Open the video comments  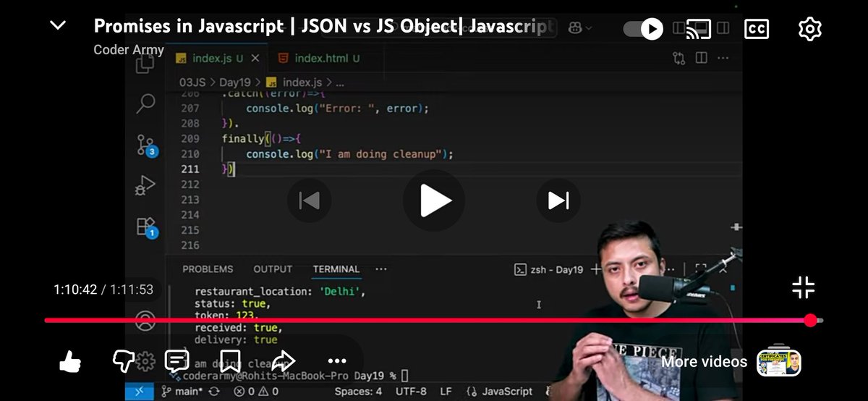point(176,360)
